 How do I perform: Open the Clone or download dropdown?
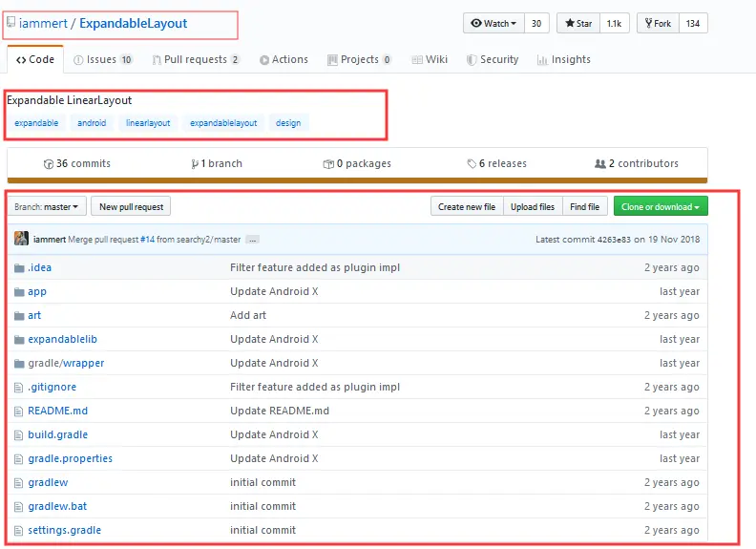pyautogui.click(x=661, y=206)
